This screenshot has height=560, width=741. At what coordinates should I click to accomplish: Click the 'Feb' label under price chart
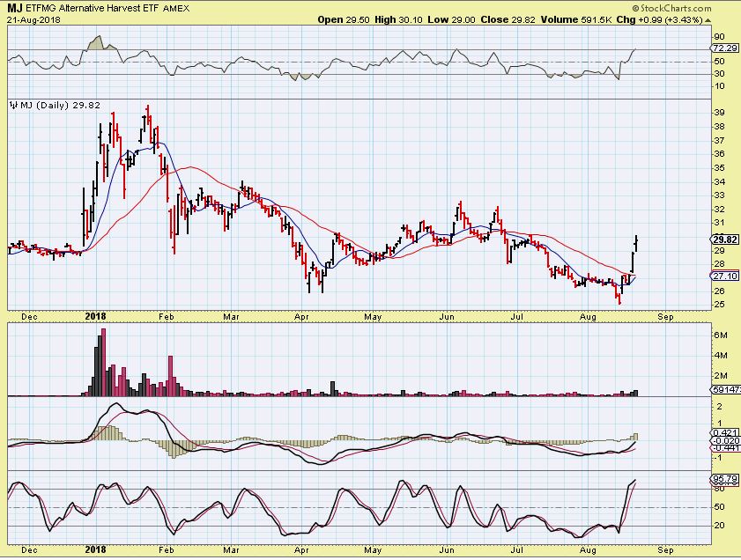pos(167,317)
